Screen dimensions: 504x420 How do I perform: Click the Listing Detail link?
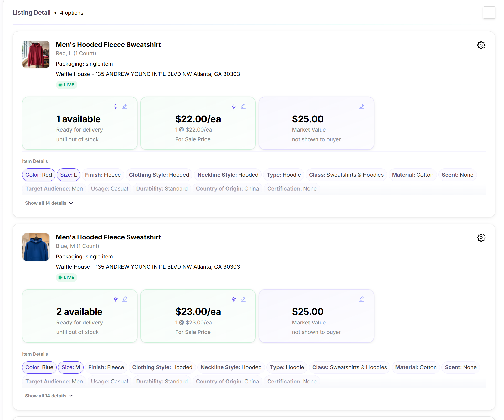32,12
